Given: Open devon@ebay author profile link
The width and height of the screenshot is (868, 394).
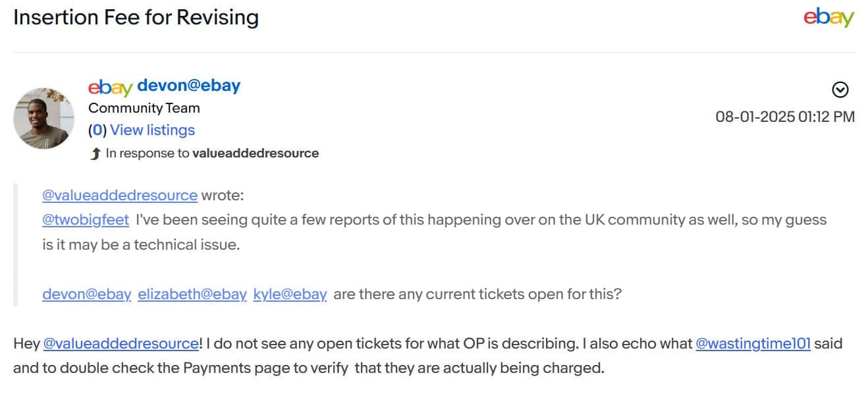Looking at the screenshot, I should (189, 86).
